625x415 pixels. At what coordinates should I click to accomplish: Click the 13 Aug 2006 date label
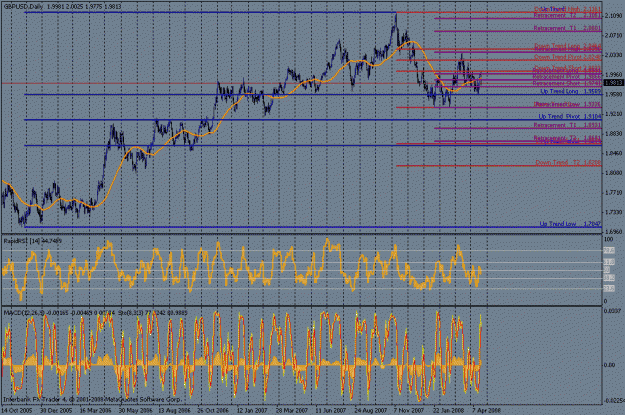point(174,410)
